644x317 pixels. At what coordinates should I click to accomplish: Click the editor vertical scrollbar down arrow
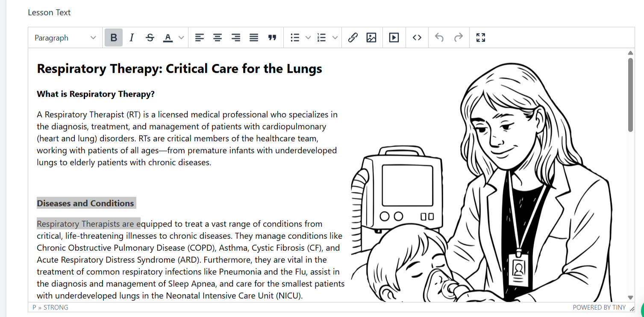pyautogui.click(x=630, y=297)
